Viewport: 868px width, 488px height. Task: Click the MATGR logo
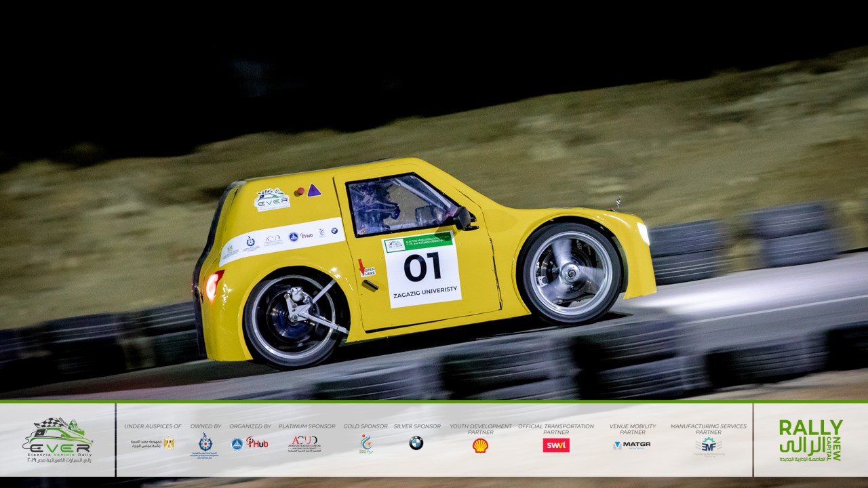632,445
